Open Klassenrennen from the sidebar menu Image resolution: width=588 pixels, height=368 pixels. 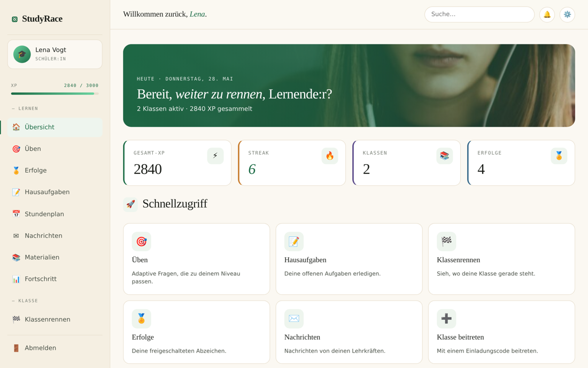point(55,319)
